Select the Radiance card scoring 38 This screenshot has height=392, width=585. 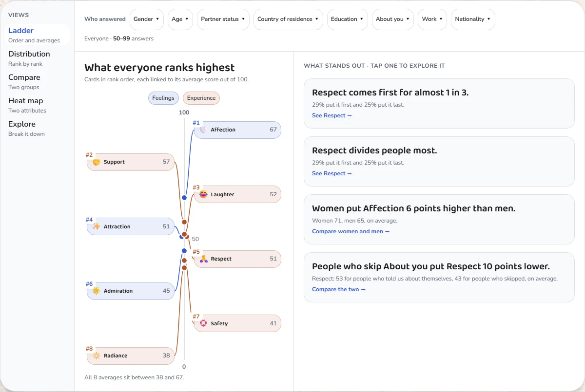tap(131, 355)
